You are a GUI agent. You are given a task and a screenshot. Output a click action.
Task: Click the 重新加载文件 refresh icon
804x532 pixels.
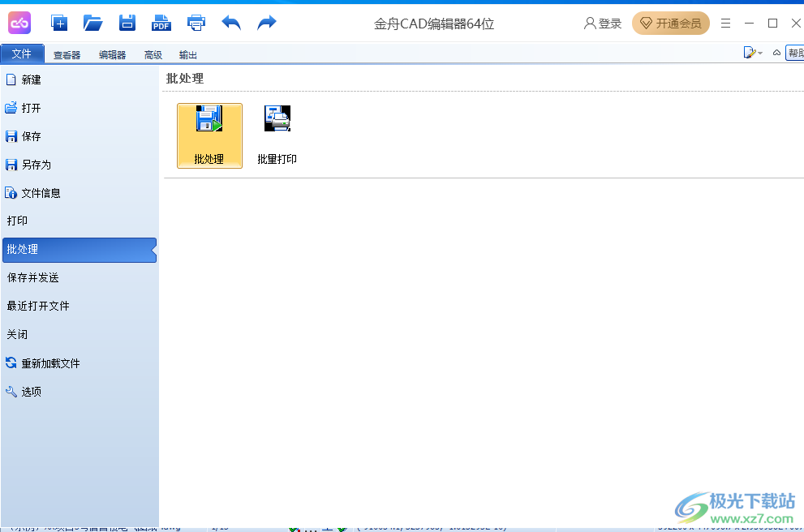tap(11, 363)
